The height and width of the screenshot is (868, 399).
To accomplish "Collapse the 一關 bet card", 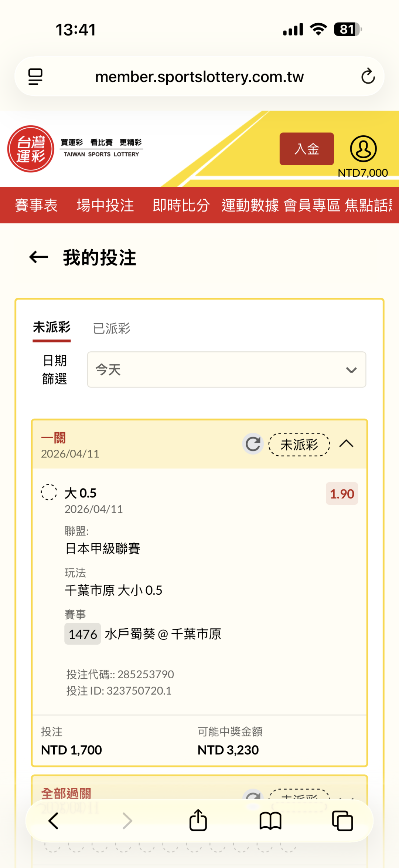I will [x=346, y=444].
